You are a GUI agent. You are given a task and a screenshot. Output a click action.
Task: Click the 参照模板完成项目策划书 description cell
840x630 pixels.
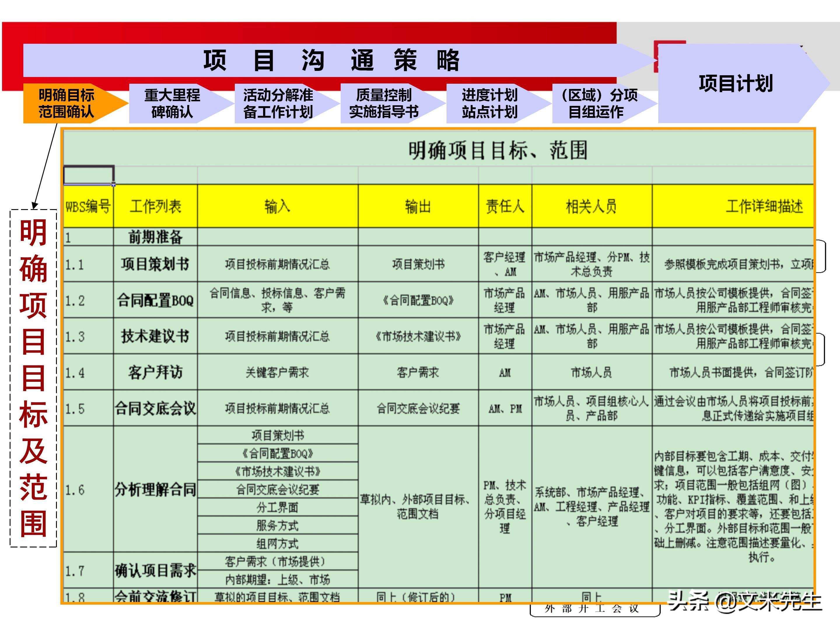(733, 264)
